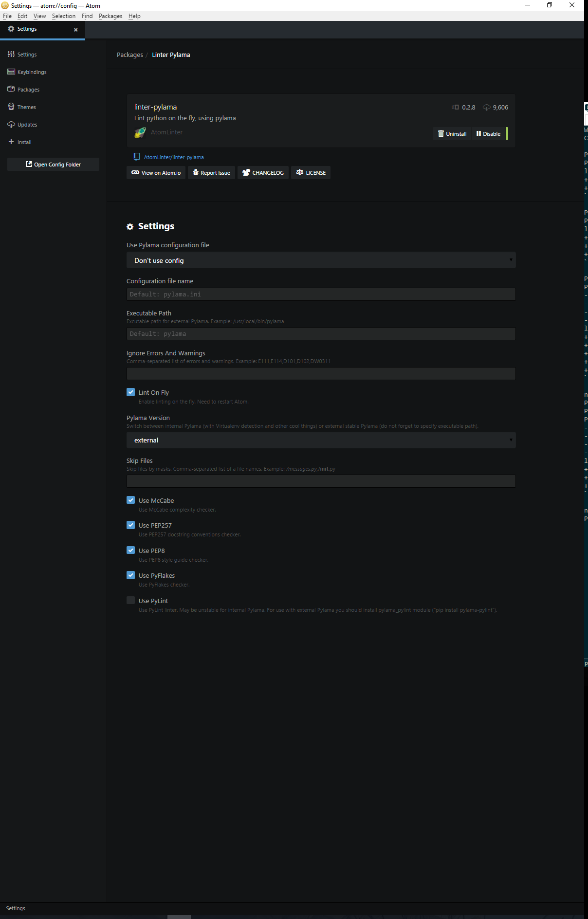
Task: Click the Settings status bar label
Action: pos(16,908)
